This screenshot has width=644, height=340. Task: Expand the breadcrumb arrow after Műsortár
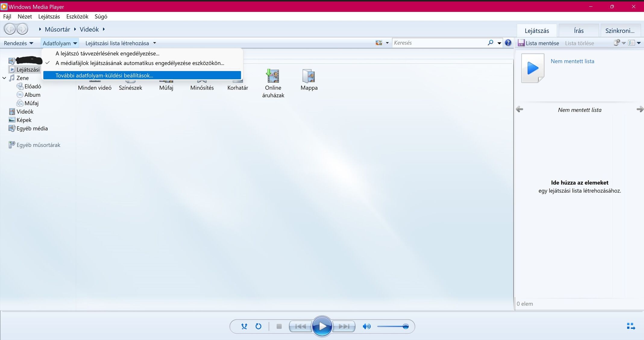[75, 29]
